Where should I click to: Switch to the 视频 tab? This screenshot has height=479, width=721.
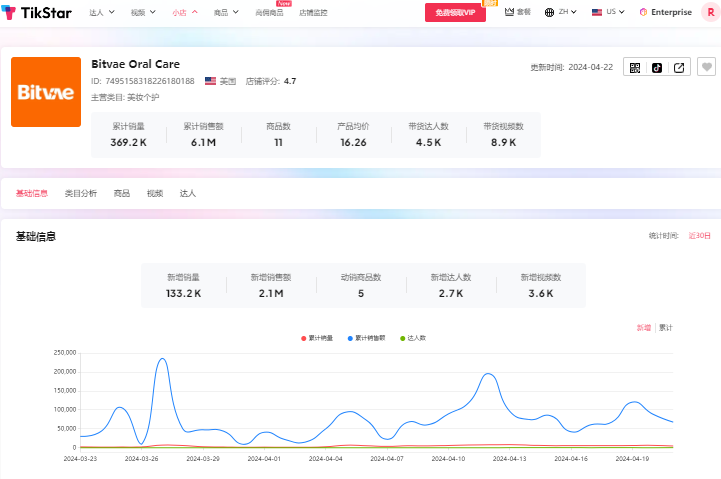(x=155, y=194)
